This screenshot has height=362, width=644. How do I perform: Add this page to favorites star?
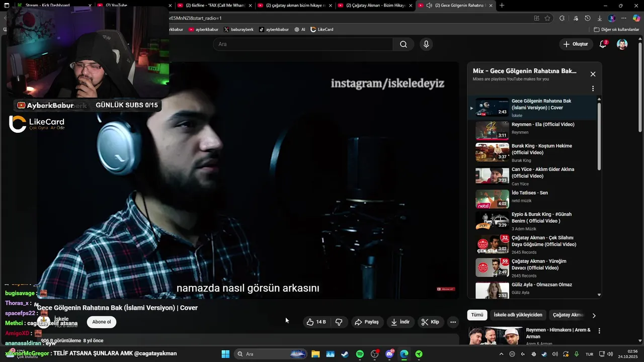(x=547, y=18)
